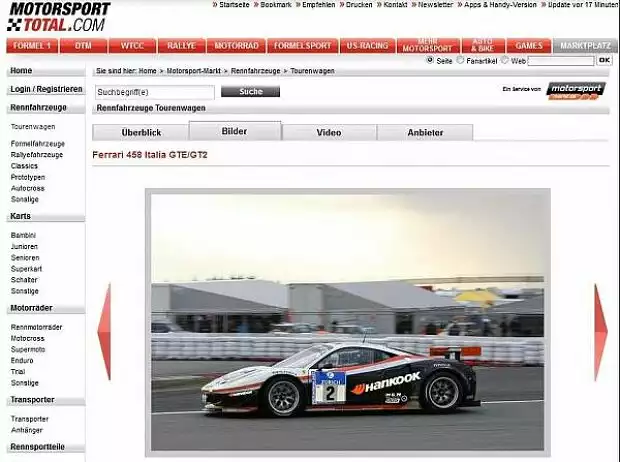Open the US-RACING navigation tab

coord(367,46)
